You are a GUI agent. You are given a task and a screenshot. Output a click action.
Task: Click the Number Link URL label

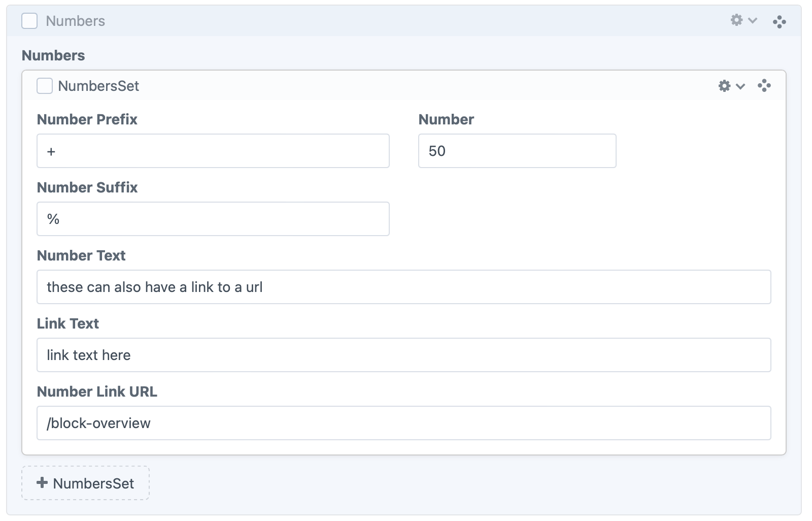pos(97,392)
